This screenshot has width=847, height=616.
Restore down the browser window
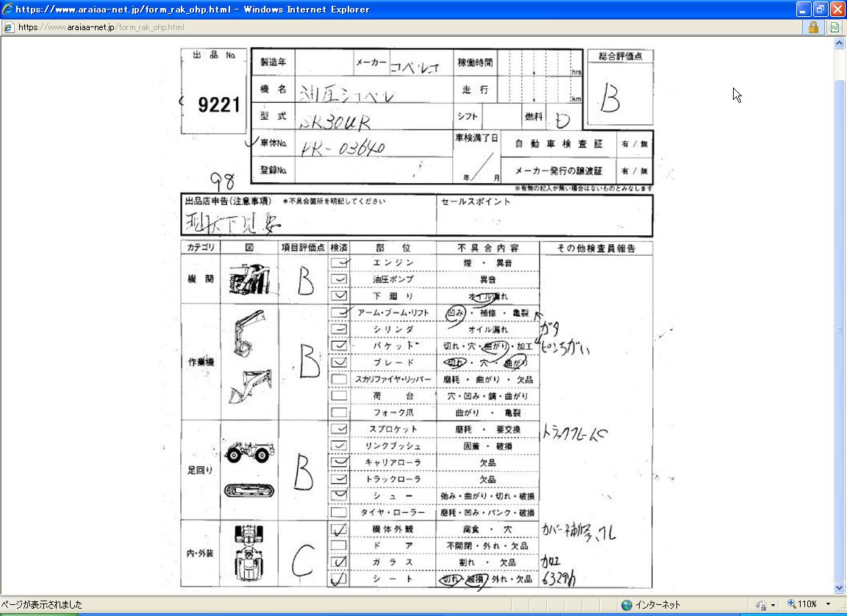(821, 10)
